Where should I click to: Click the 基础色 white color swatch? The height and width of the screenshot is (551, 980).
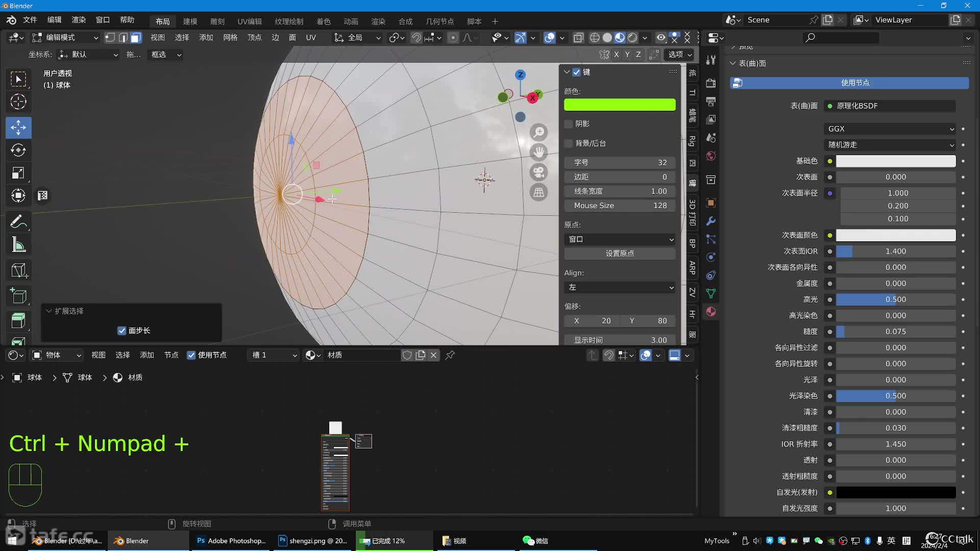pyautogui.click(x=896, y=161)
